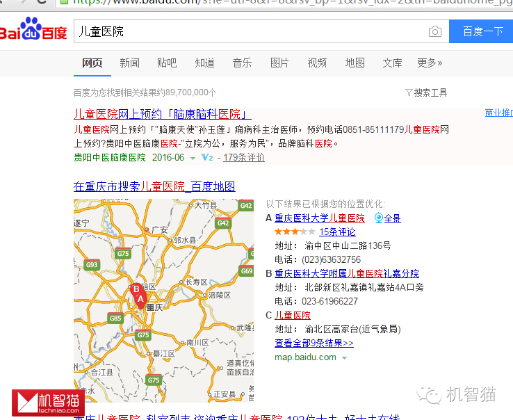Expand dropdown arrow after 2016-06
Viewport: 513px width, 420px height.
pos(193,159)
